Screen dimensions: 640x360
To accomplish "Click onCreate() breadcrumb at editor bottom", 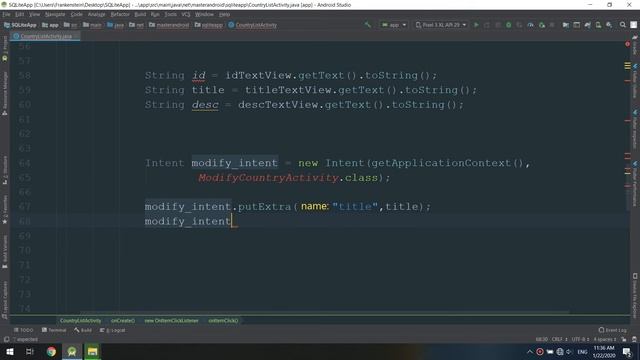I will coord(123,320).
